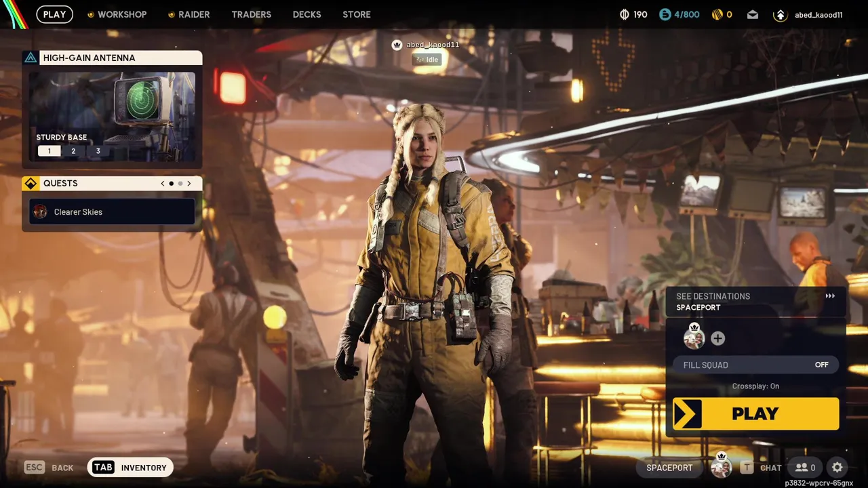Select Sturdy Base level 2

(x=73, y=151)
